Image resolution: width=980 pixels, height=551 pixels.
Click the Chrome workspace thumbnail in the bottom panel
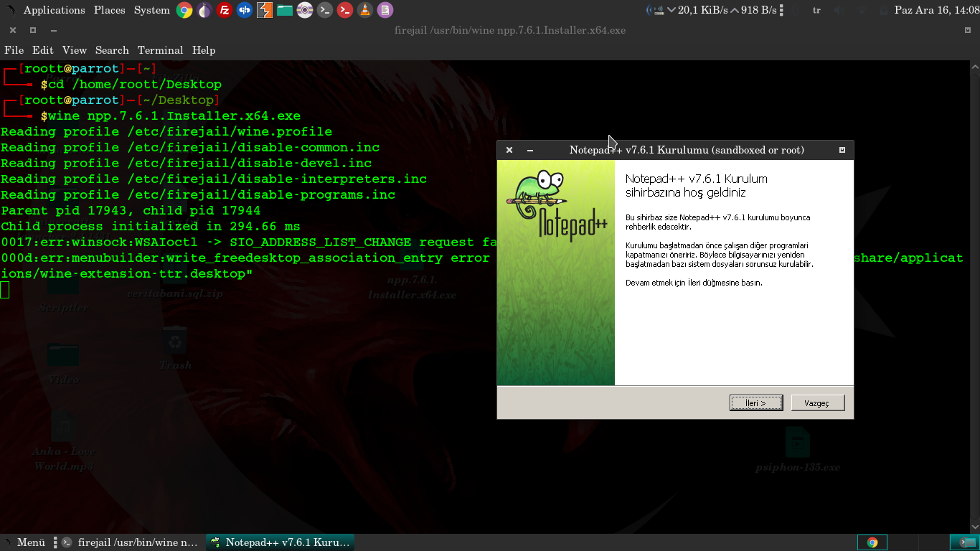(x=872, y=542)
